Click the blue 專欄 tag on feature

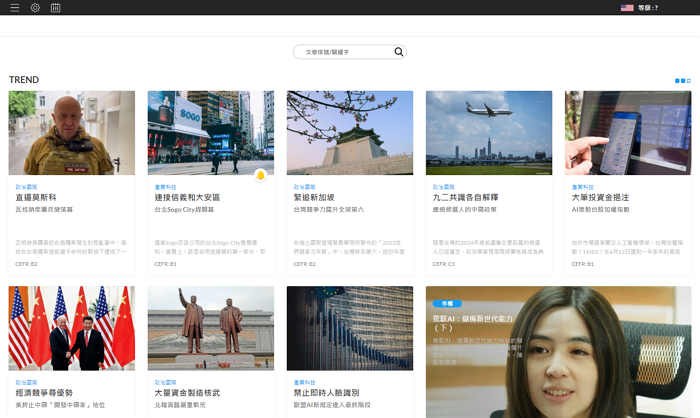pyautogui.click(x=446, y=303)
